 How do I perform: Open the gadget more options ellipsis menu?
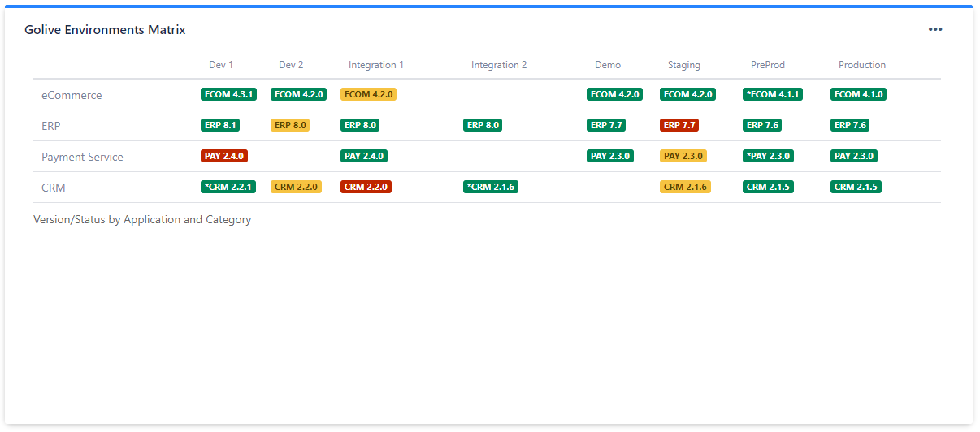coord(935,29)
